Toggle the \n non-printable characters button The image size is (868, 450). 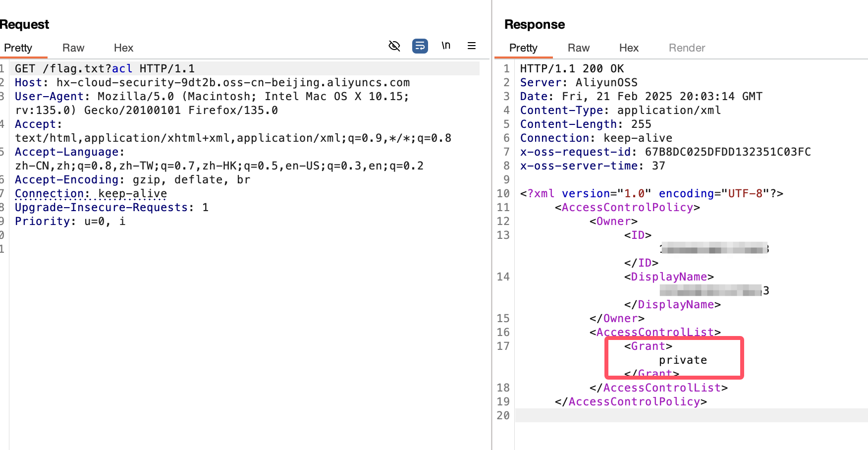click(446, 46)
